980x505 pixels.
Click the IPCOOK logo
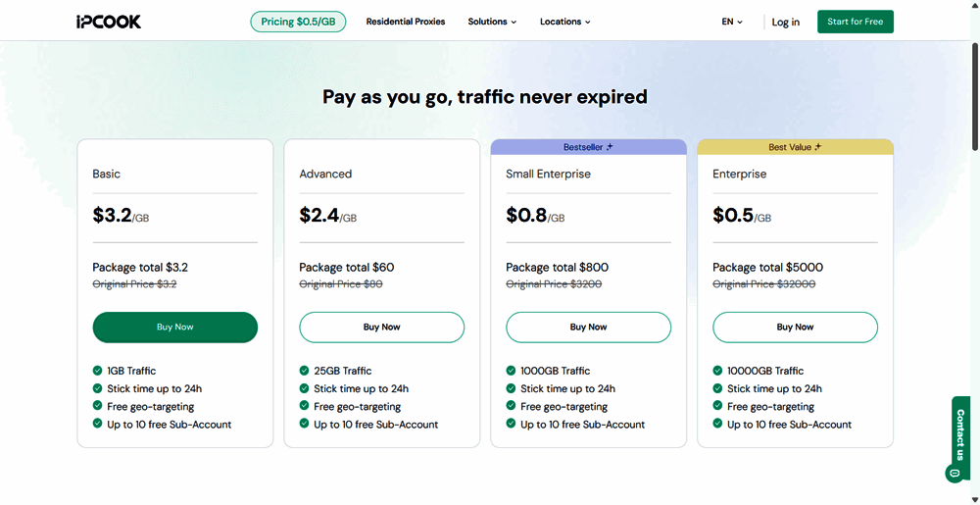pyautogui.click(x=109, y=22)
